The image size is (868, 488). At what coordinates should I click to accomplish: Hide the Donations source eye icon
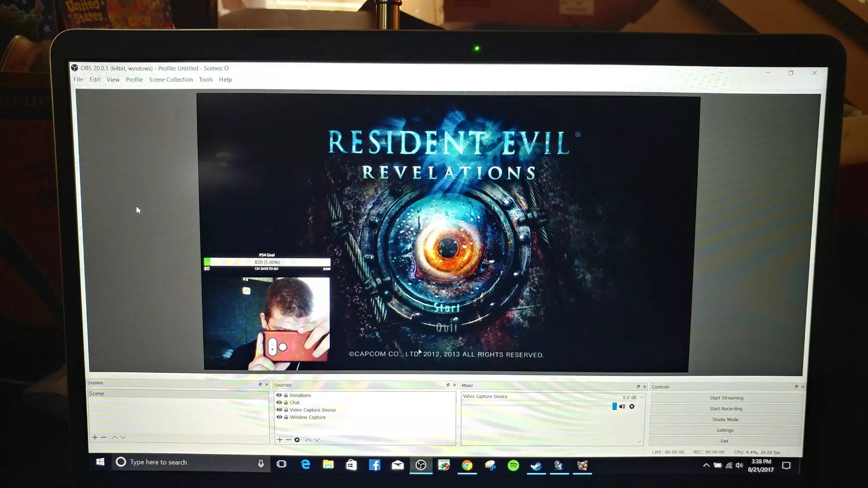[x=279, y=395]
